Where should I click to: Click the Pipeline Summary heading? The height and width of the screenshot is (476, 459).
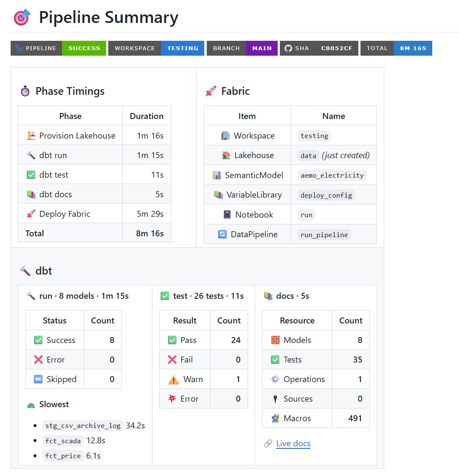(x=109, y=17)
